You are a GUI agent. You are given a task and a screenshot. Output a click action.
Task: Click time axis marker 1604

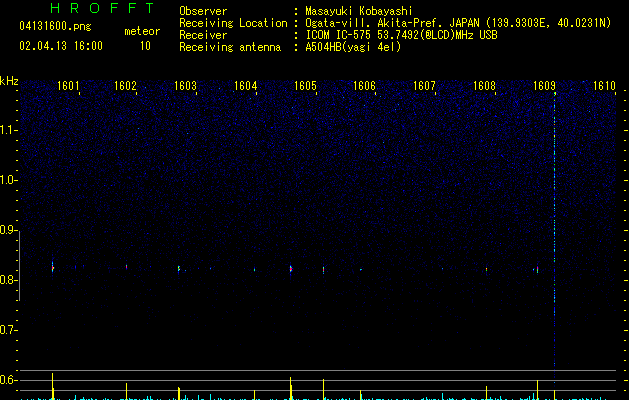pos(246,86)
